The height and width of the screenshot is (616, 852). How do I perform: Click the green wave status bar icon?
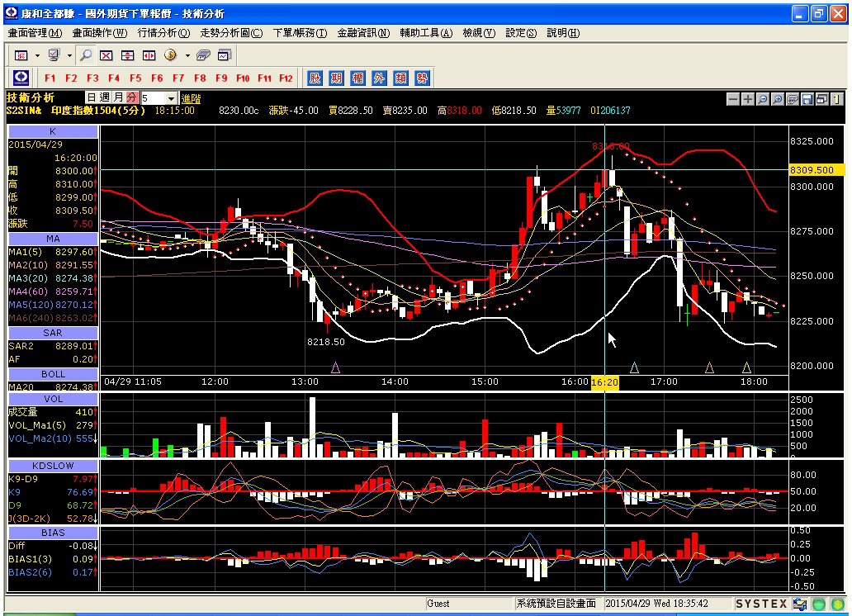(819, 604)
